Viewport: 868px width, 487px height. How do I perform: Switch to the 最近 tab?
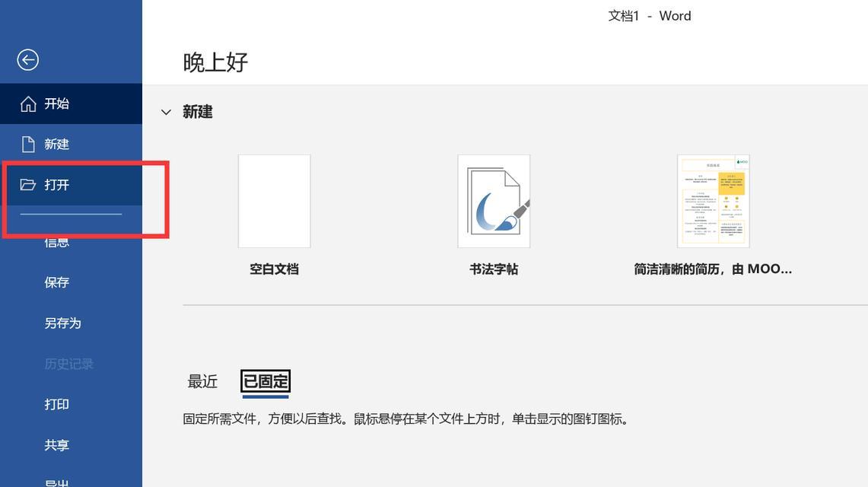tap(202, 381)
